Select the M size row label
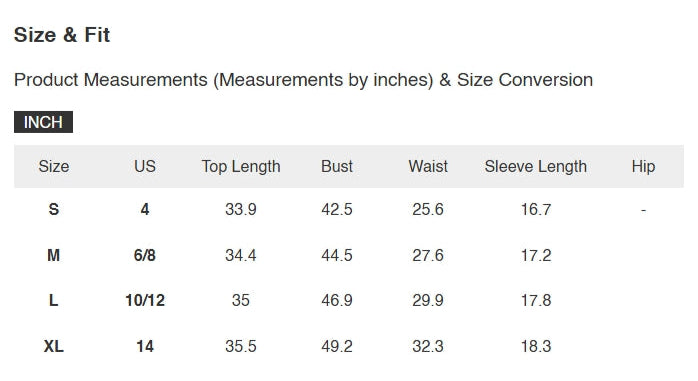This screenshot has width=698, height=381. coord(53,255)
